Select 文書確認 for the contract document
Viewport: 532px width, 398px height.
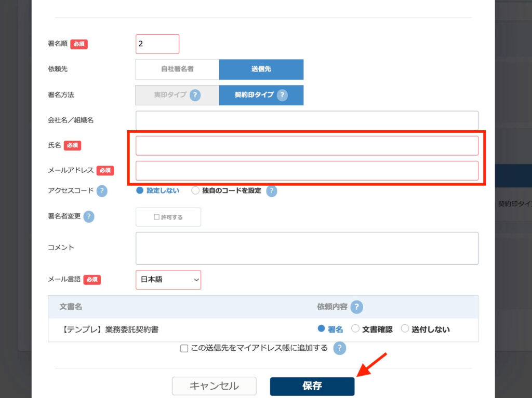point(355,329)
